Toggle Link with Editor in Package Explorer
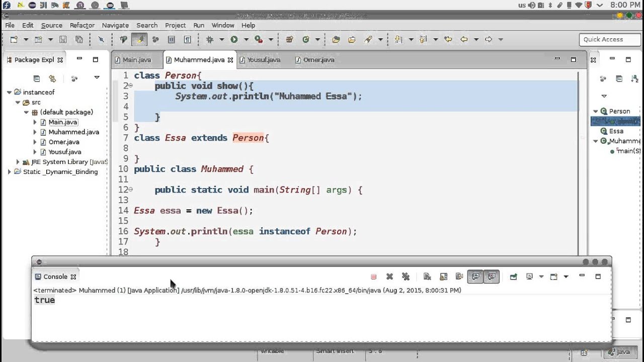 pos(52,78)
